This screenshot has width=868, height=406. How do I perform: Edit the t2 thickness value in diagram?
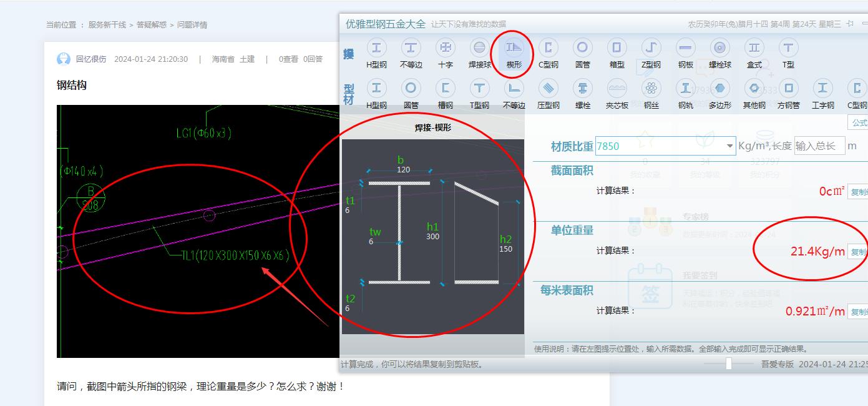coord(348,309)
